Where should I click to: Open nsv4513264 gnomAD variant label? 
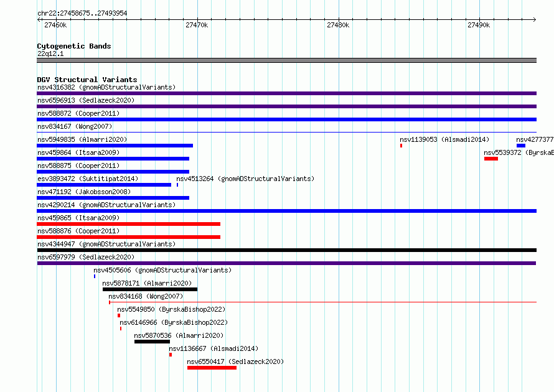(x=245, y=179)
